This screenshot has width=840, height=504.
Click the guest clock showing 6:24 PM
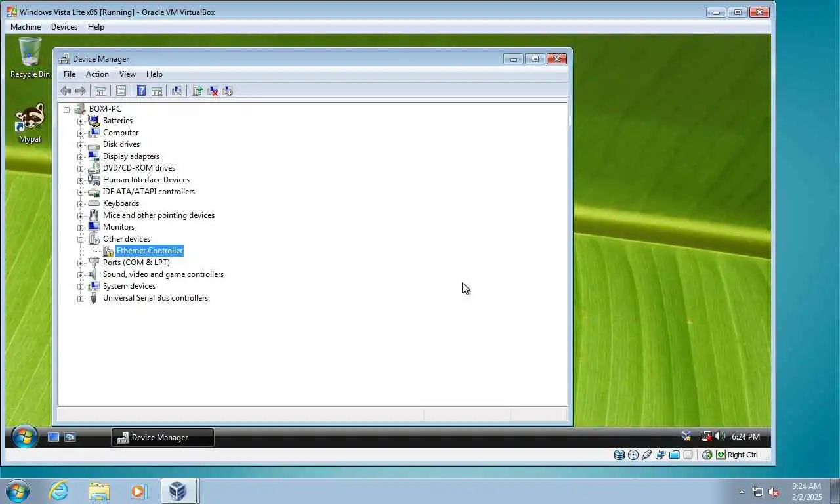coord(745,436)
